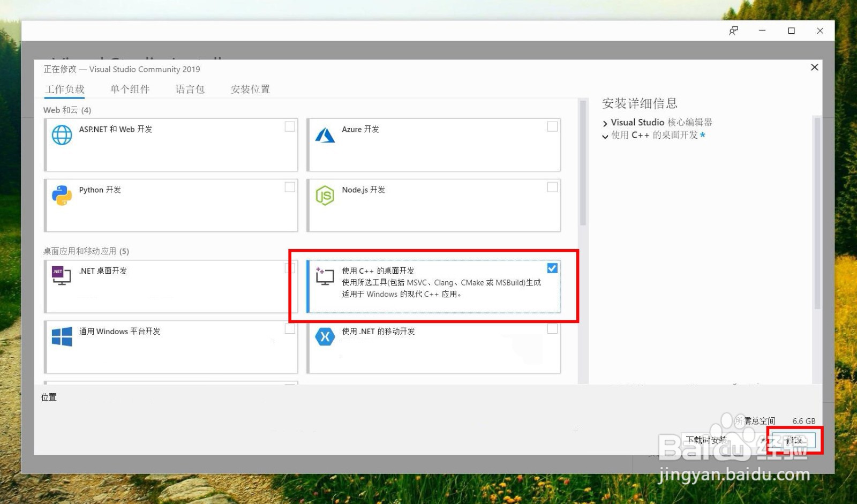The image size is (857, 504).
Task: Switch to the 安装位置 tab
Action: [x=251, y=89]
